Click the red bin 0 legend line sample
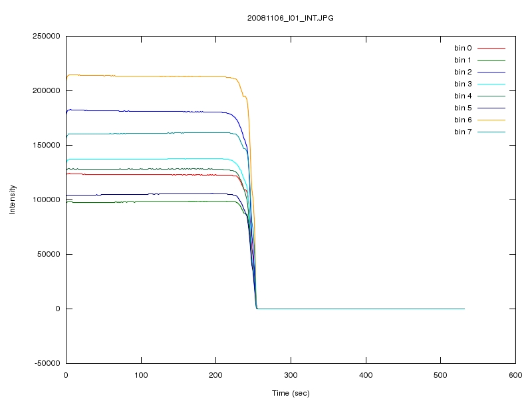532x399 pixels. tap(491, 48)
